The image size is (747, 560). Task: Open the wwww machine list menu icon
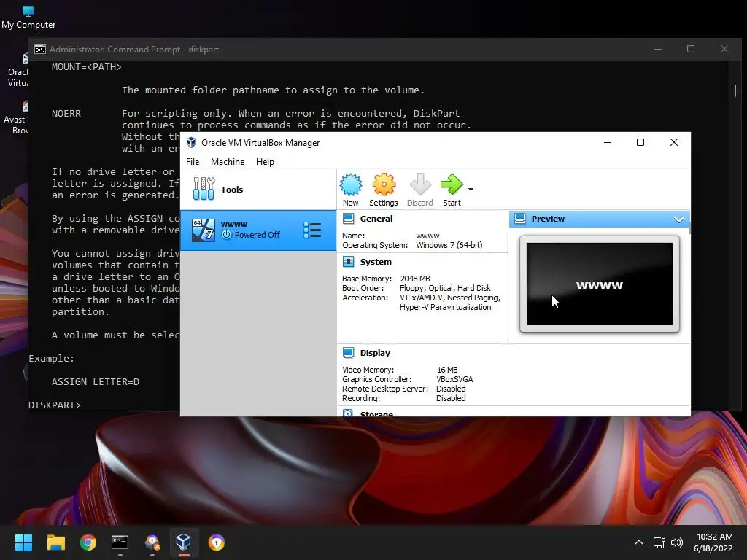click(312, 230)
